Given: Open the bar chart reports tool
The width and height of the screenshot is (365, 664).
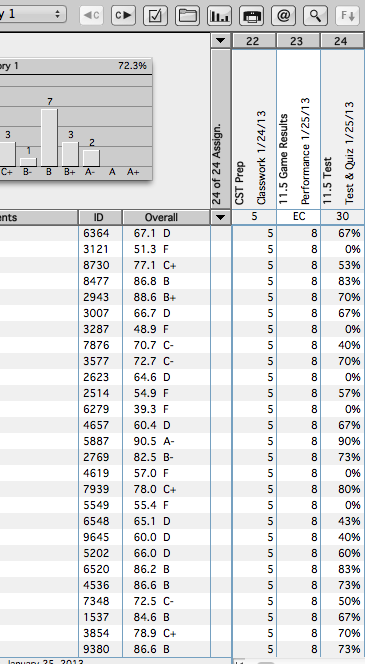Looking at the screenshot, I should click(219, 16).
